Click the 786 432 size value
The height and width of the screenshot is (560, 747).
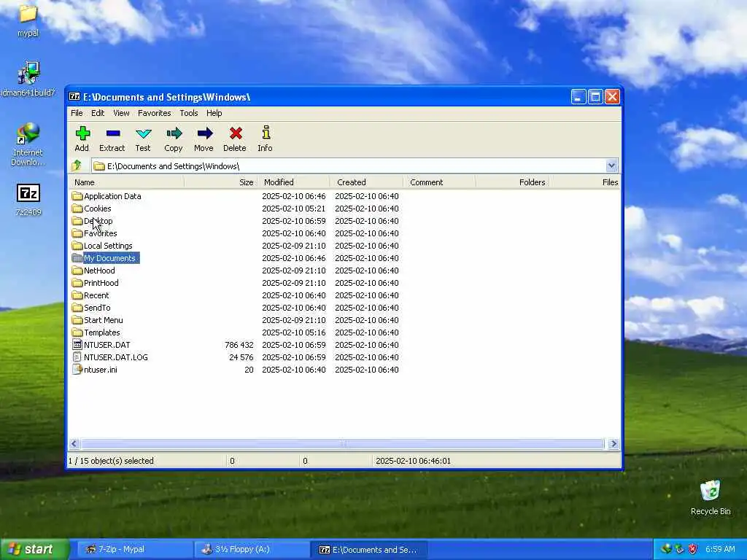point(239,344)
